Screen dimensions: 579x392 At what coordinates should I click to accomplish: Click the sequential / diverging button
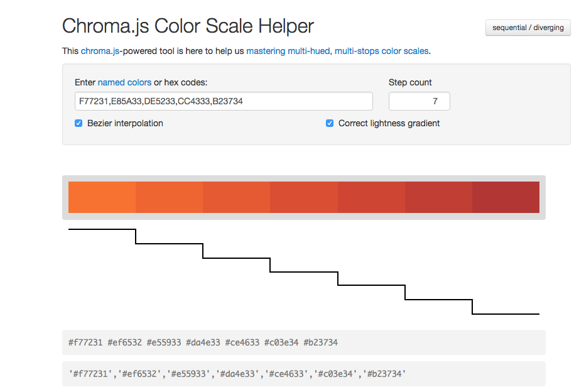pyautogui.click(x=528, y=28)
